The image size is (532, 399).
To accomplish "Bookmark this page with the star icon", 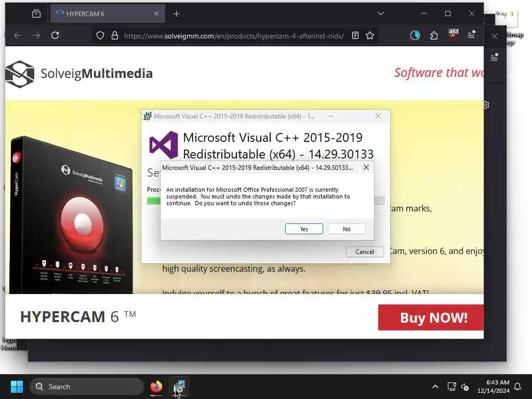I will point(370,35).
